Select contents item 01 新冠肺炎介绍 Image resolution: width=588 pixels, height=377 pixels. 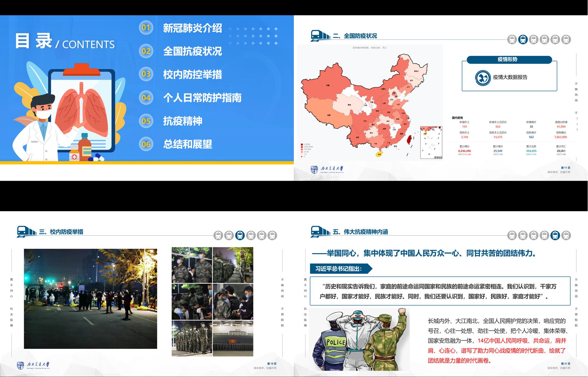point(192,28)
